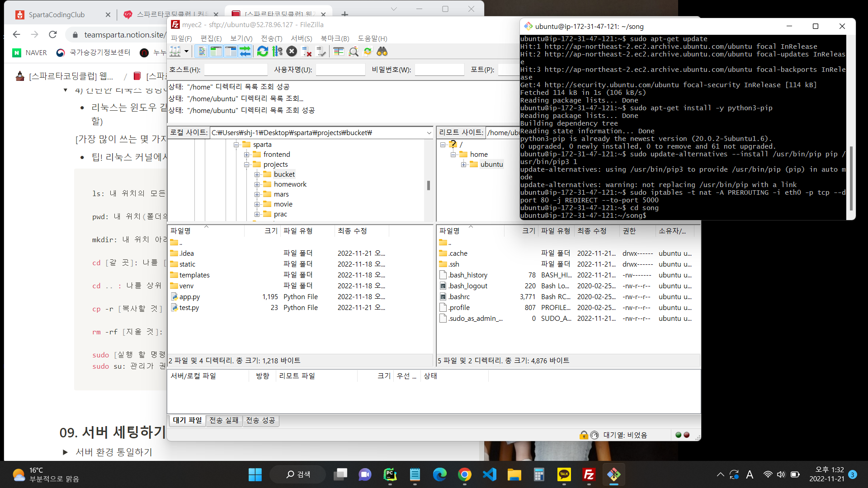Open the FileZilla Site Manager icon
Viewport: 868px width, 488px height.
coord(175,52)
